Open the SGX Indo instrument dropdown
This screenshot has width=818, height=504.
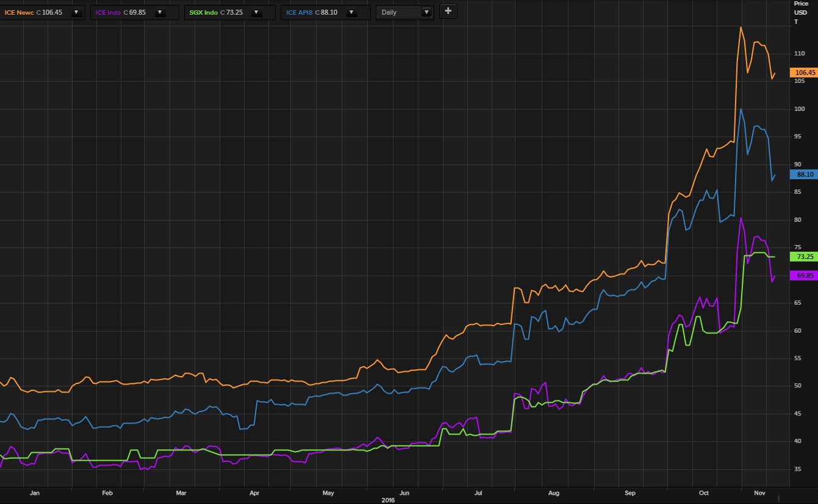pos(256,12)
